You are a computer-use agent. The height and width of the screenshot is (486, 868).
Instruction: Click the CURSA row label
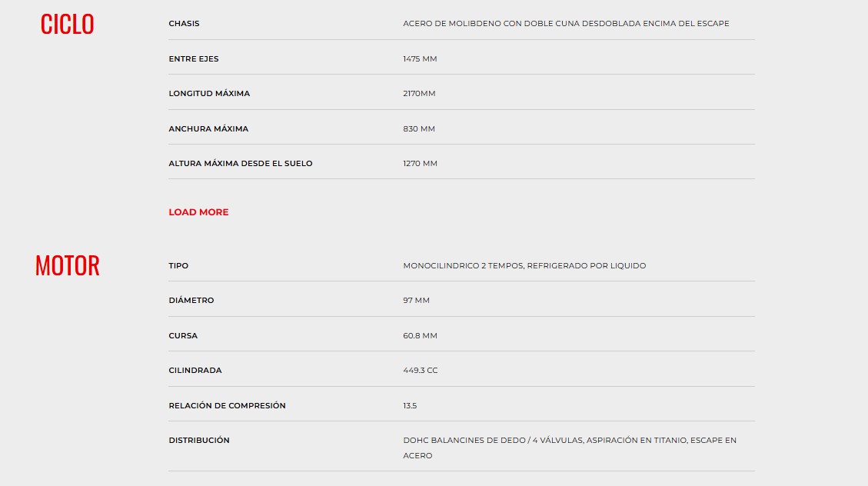(x=183, y=336)
